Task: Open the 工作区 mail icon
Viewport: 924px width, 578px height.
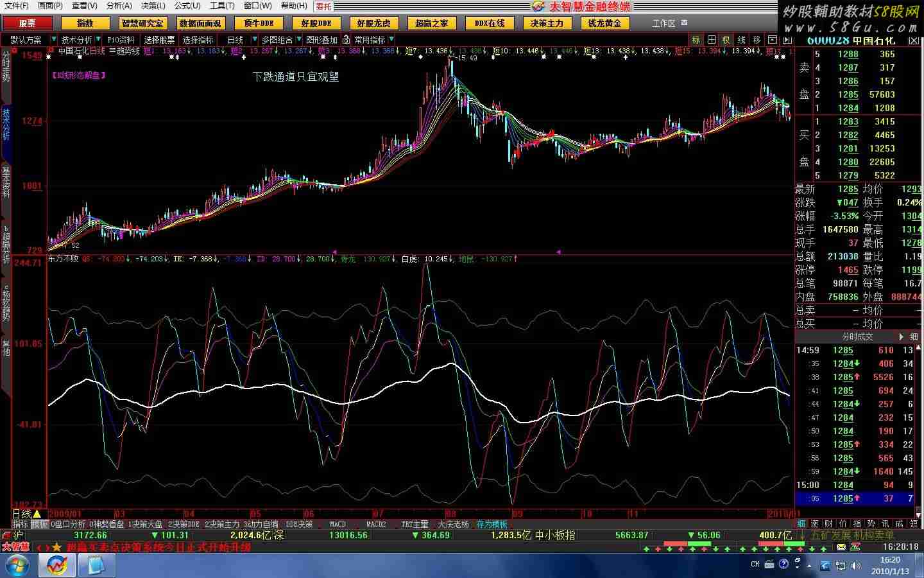Action: 684,23
